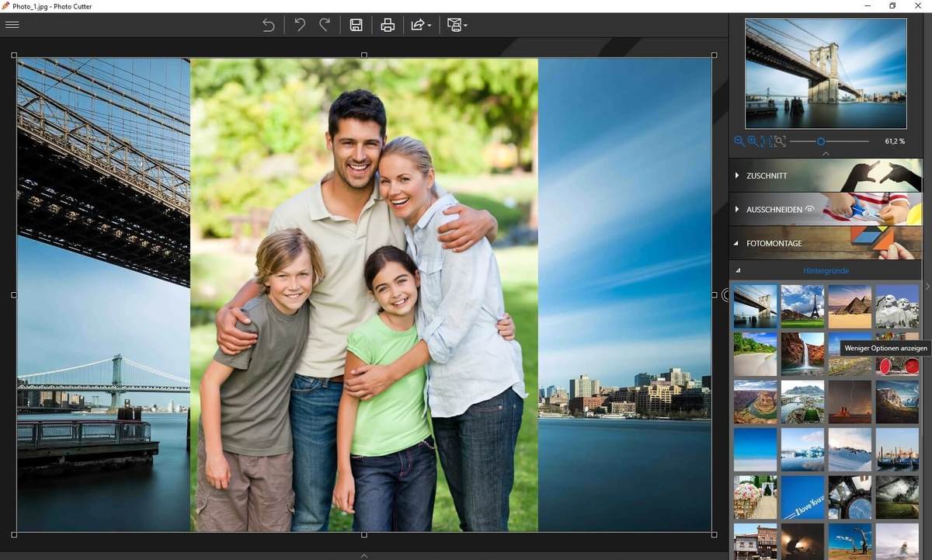Screen dimensions: 932x560
Task: Zoom in with the plus magnifier
Action: [753, 141]
